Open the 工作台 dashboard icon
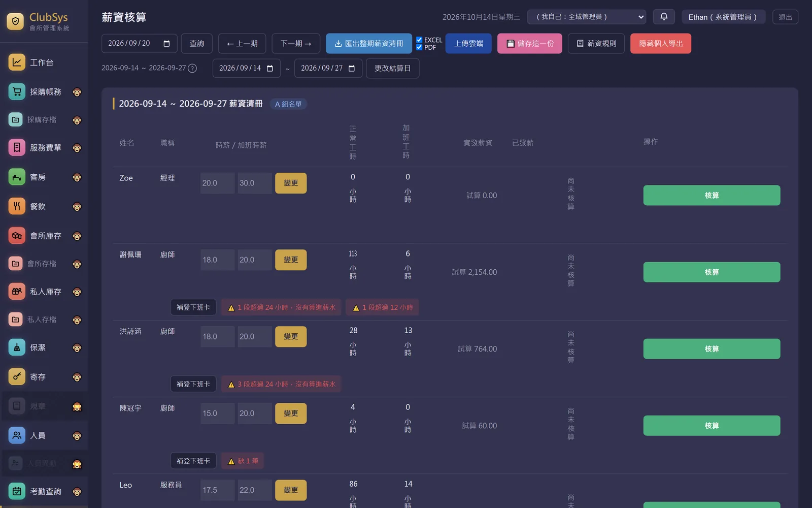 click(x=17, y=62)
